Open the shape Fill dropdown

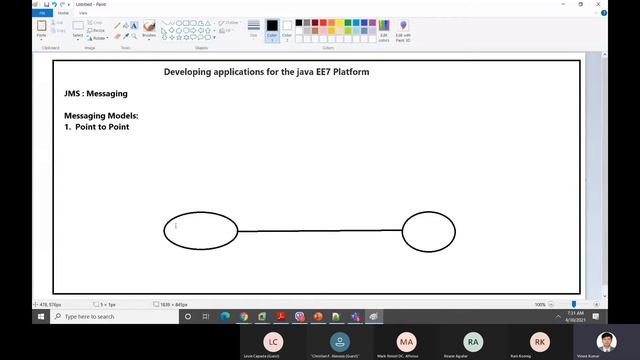[226, 31]
